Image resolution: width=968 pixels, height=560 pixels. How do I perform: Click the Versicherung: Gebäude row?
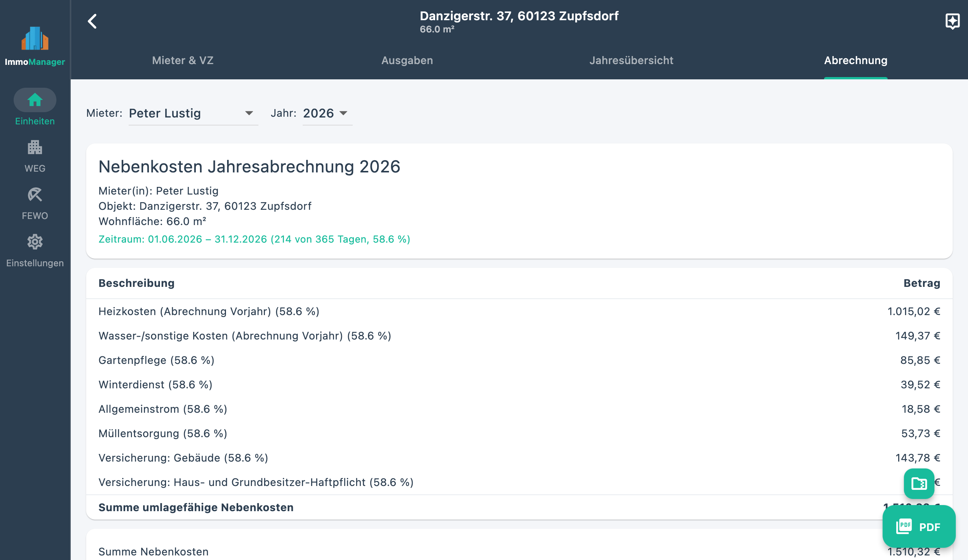[x=519, y=458]
